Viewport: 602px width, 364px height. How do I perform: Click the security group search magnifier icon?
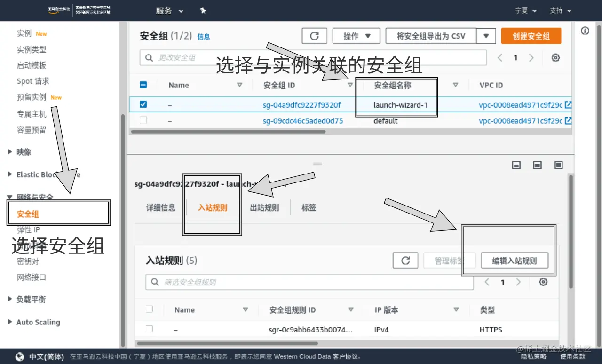point(149,58)
